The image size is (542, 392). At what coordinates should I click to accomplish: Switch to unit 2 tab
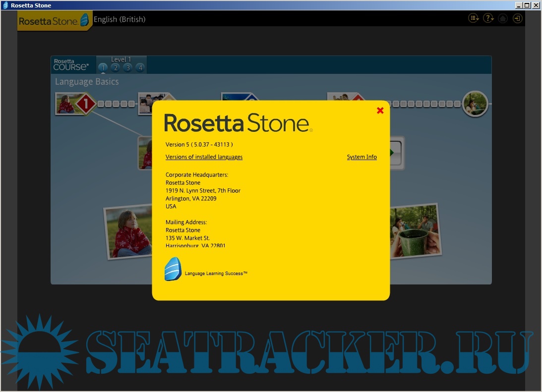click(x=115, y=68)
